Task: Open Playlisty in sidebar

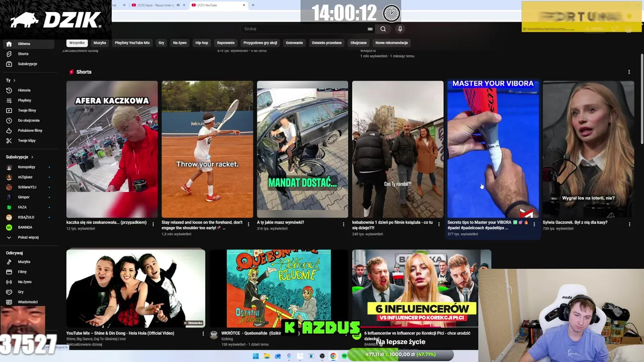Action: tap(28, 100)
